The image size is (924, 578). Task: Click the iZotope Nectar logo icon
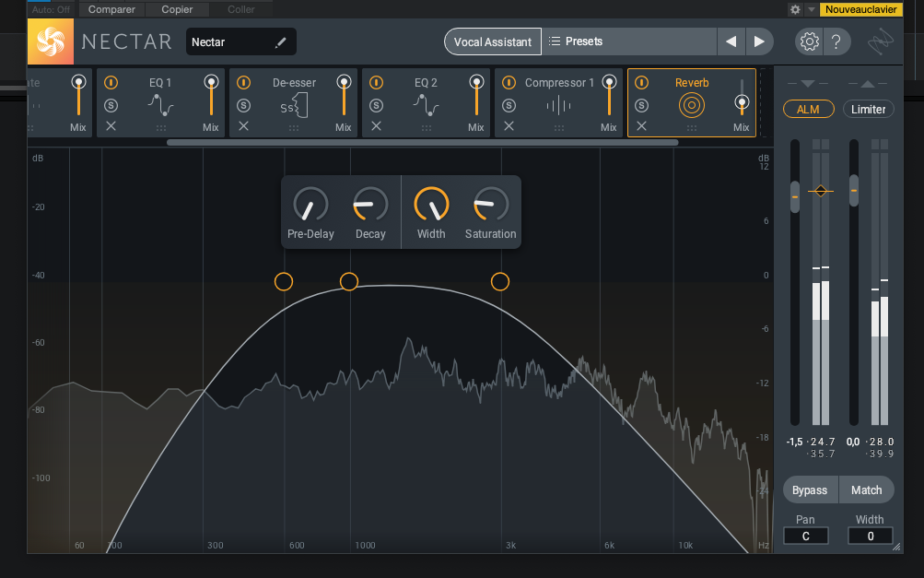pos(51,41)
